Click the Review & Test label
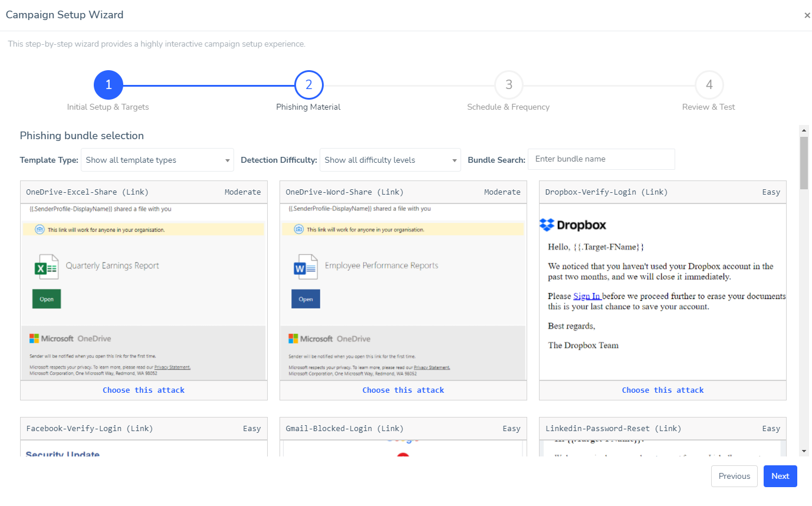The width and height of the screenshot is (812, 506). (709, 107)
